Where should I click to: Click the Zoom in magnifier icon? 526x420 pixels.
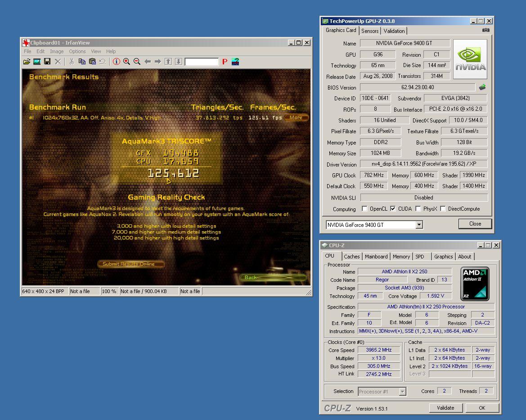pyautogui.click(x=126, y=61)
